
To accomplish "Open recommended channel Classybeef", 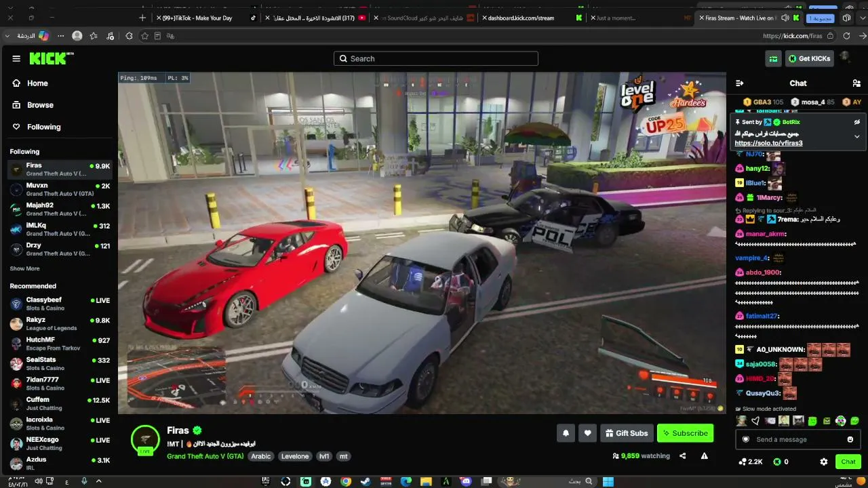I will coord(60,304).
